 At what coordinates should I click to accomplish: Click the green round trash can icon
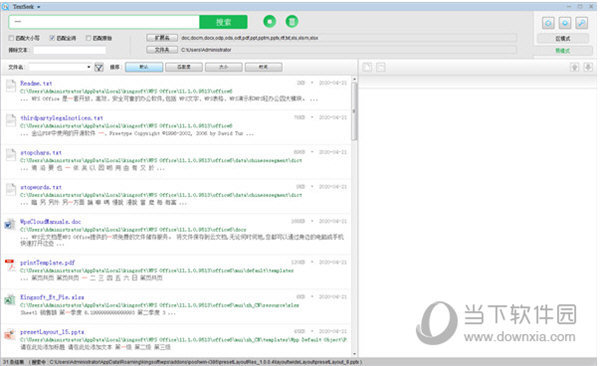pos(292,22)
